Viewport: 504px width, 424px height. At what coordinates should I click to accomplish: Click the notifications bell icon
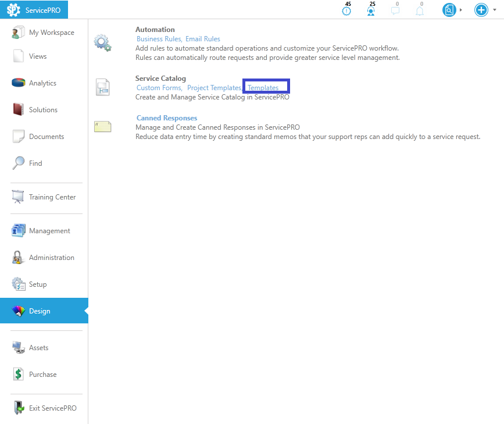(x=420, y=10)
